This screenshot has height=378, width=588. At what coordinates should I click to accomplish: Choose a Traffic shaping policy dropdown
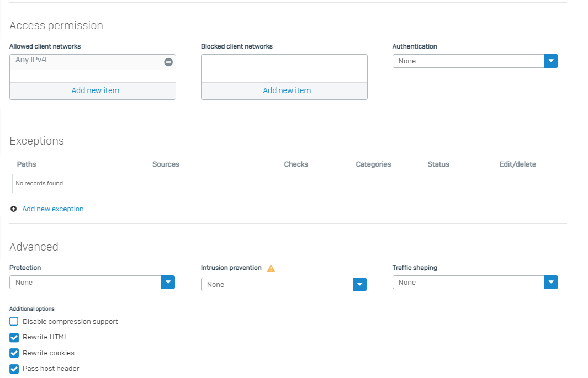pyautogui.click(x=475, y=283)
